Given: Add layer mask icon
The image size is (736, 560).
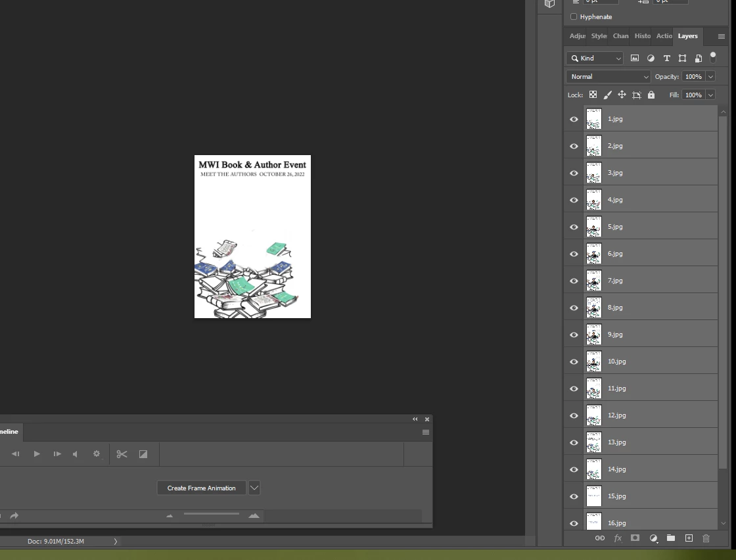Looking at the screenshot, I should [x=635, y=538].
